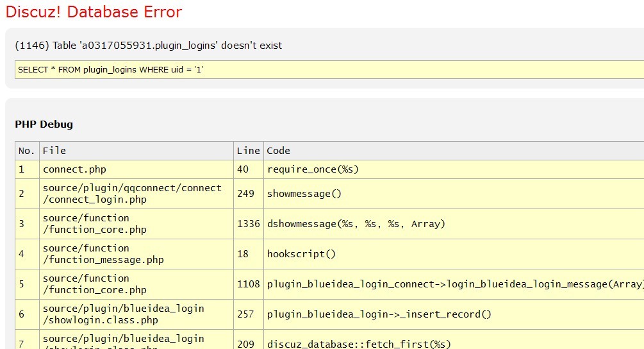Select the require_once(%s) code cell
This screenshot has height=349, width=644.
coord(313,169)
